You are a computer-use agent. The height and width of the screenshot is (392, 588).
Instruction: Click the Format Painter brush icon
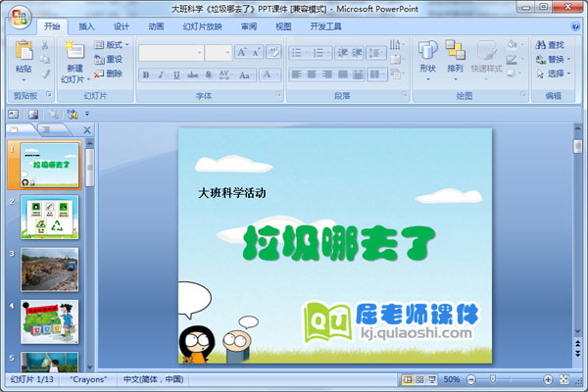point(45,73)
